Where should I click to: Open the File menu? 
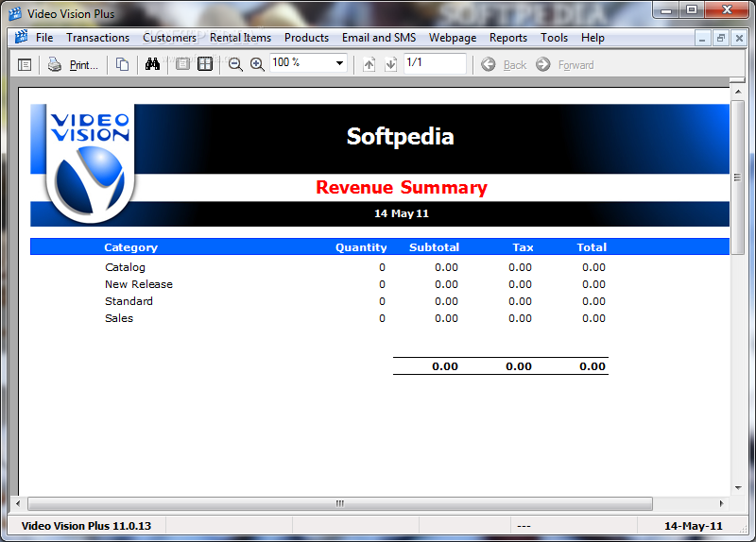(44, 38)
